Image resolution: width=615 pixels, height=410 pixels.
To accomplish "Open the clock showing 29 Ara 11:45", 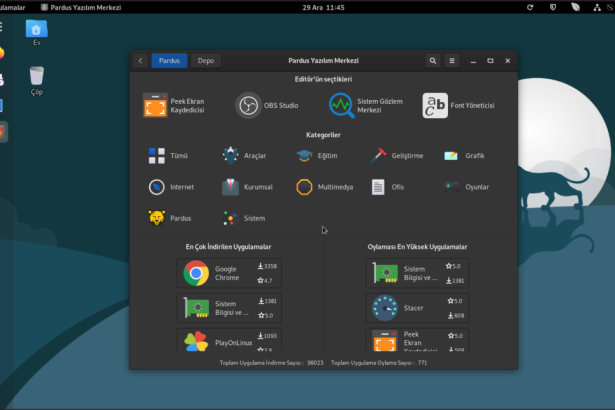I will point(323,7).
